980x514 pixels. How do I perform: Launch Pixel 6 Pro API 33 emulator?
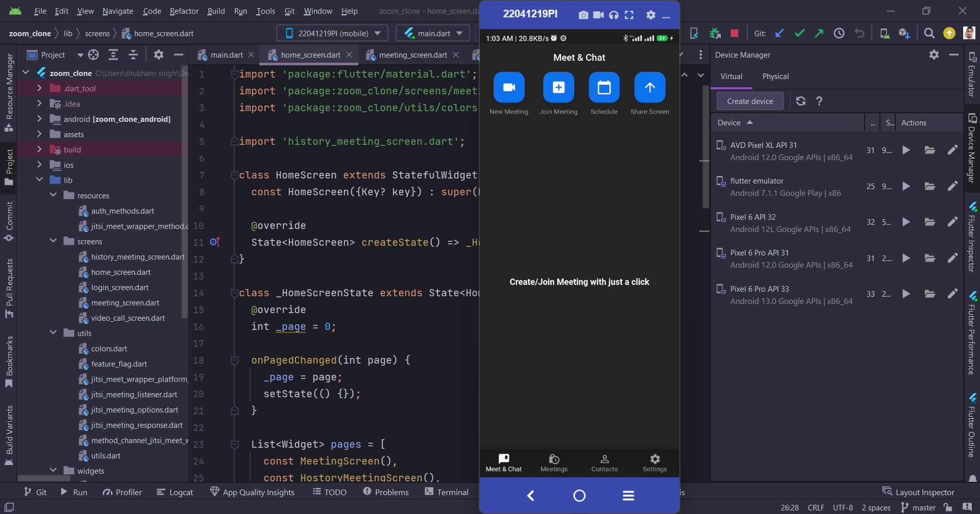906,294
